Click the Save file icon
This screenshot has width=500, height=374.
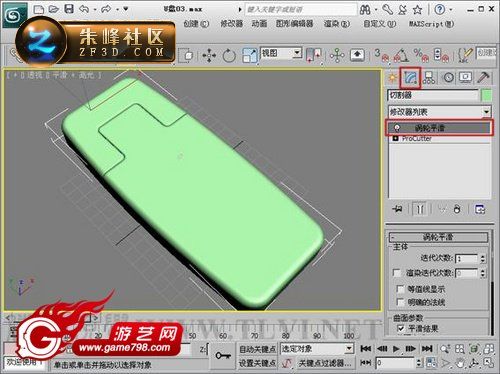click(x=69, y=9)
